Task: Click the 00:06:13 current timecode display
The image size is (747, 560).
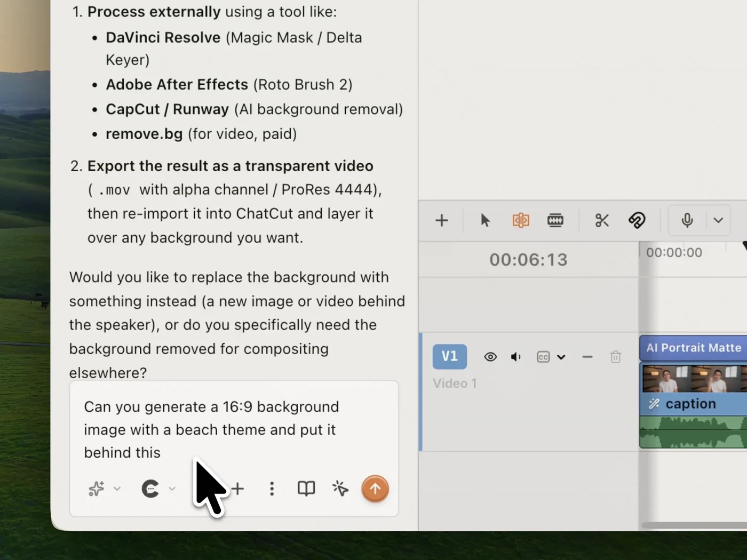Action: [528, 260]
